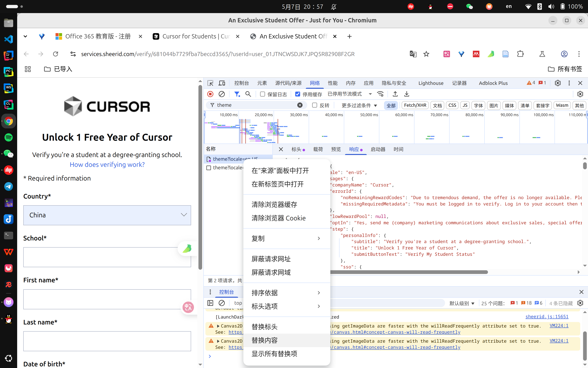Clear the network log icon

[x=222, y=94]
